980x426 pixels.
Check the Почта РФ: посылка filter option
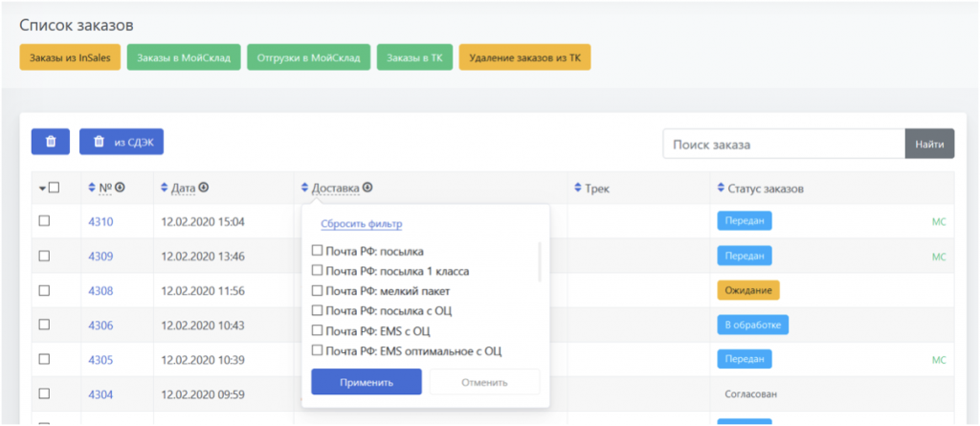[x=318, y=251]
